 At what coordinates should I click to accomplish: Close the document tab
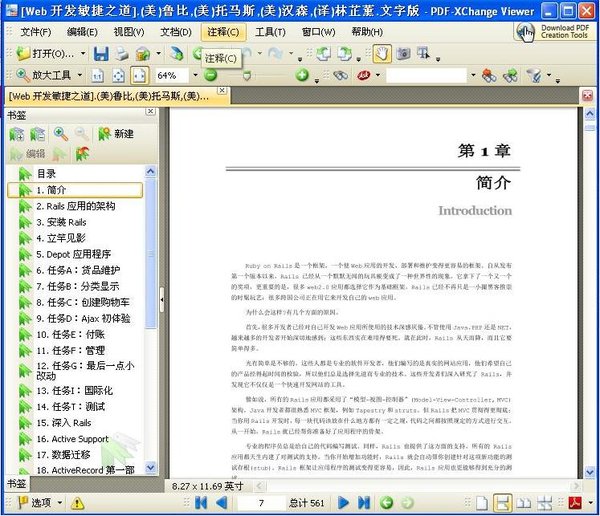222,91
